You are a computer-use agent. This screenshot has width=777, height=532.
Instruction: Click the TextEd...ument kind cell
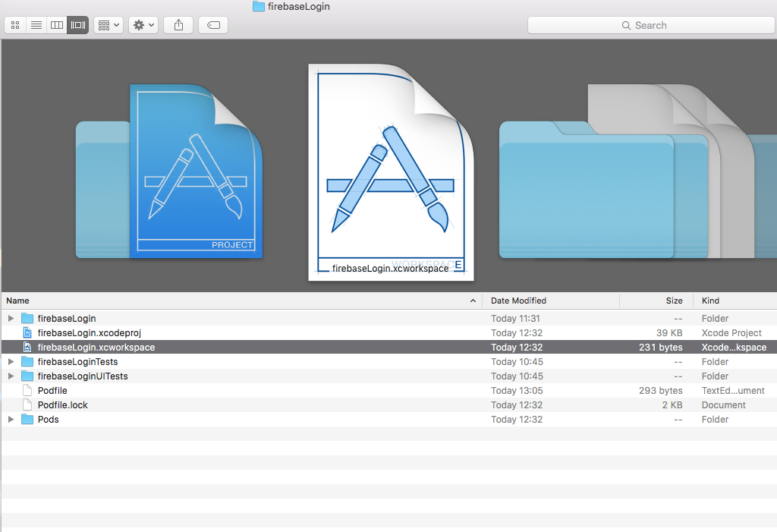click(733, 390)
